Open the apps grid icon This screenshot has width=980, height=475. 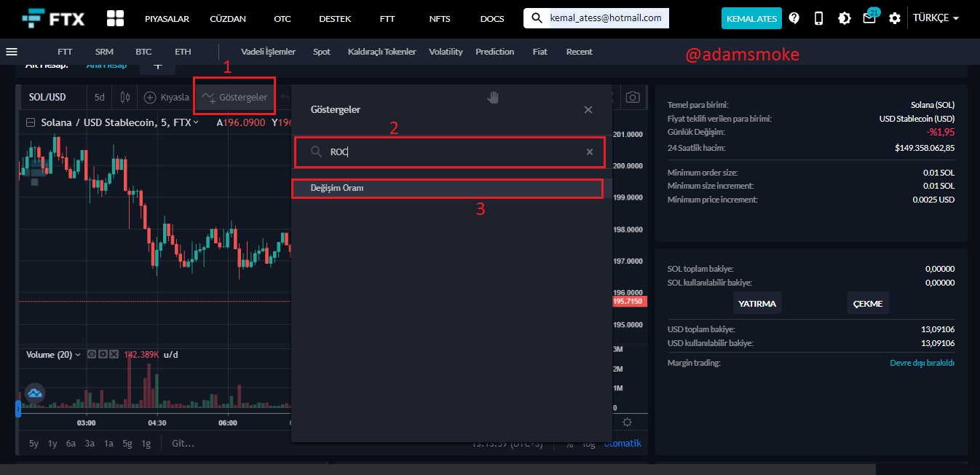(x=115, y=18)
